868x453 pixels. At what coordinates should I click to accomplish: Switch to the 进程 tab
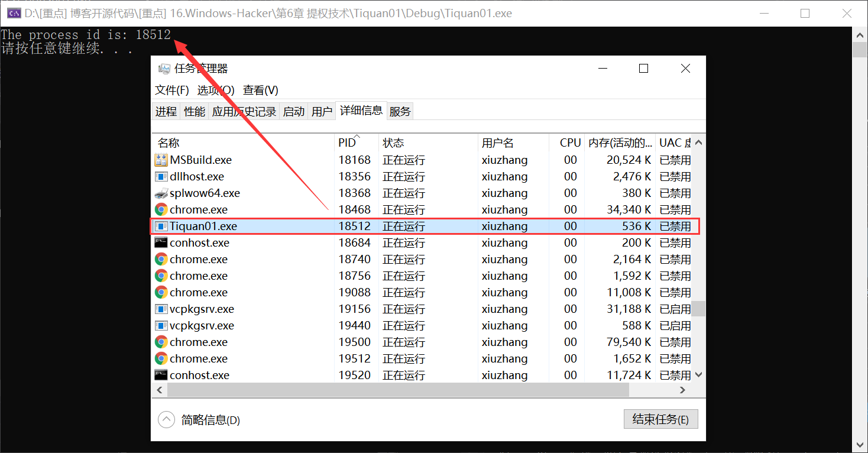pos(166,111)
